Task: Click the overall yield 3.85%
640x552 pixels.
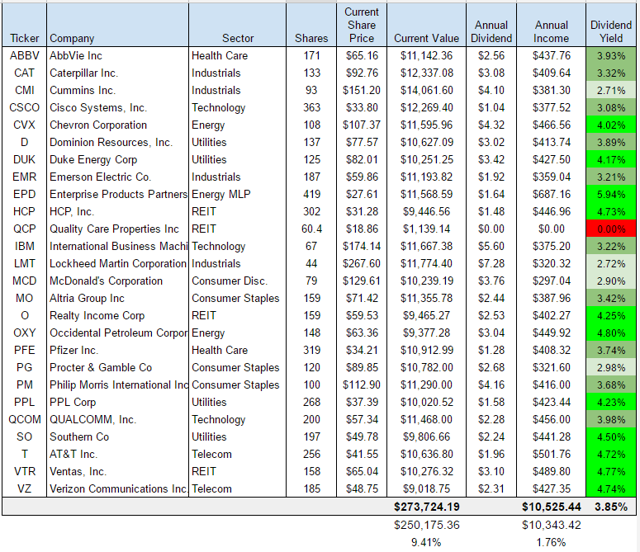Action: 611,507
